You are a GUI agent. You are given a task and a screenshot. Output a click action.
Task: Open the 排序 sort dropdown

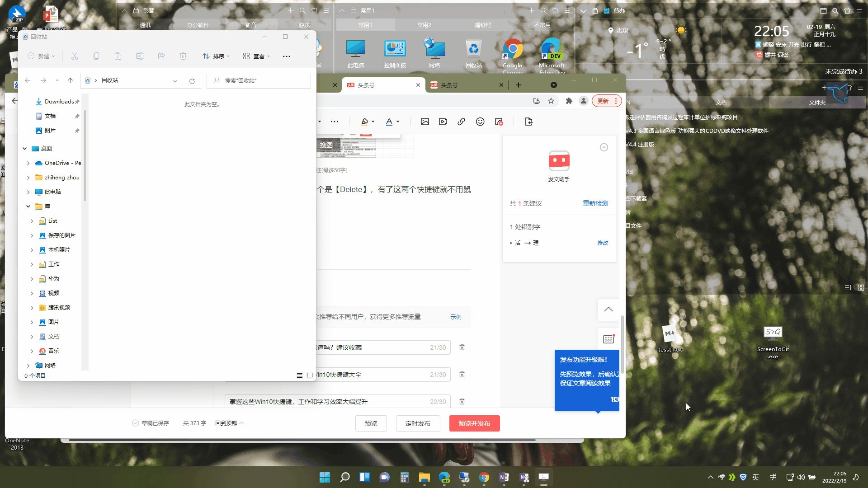216,56
